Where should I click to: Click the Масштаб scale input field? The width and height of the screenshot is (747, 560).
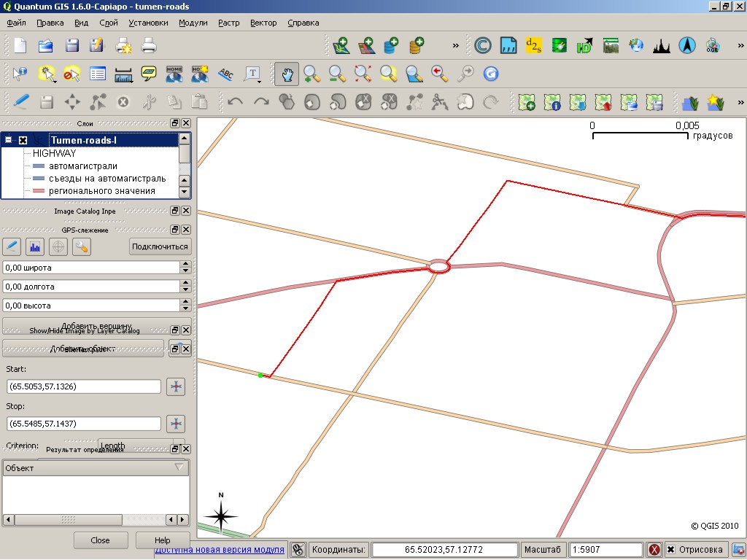605,550
